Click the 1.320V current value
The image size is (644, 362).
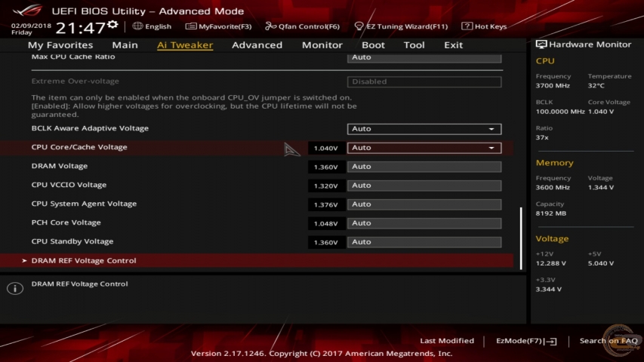coord(325,186)
